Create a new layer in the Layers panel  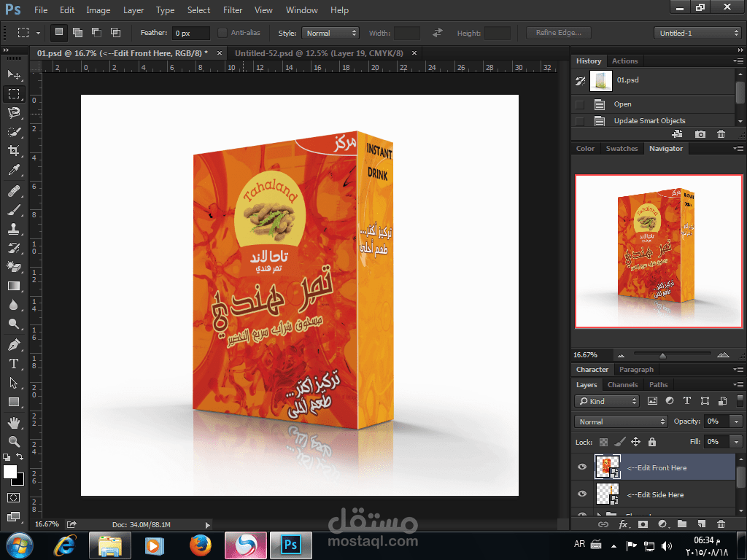pos(701,524)
